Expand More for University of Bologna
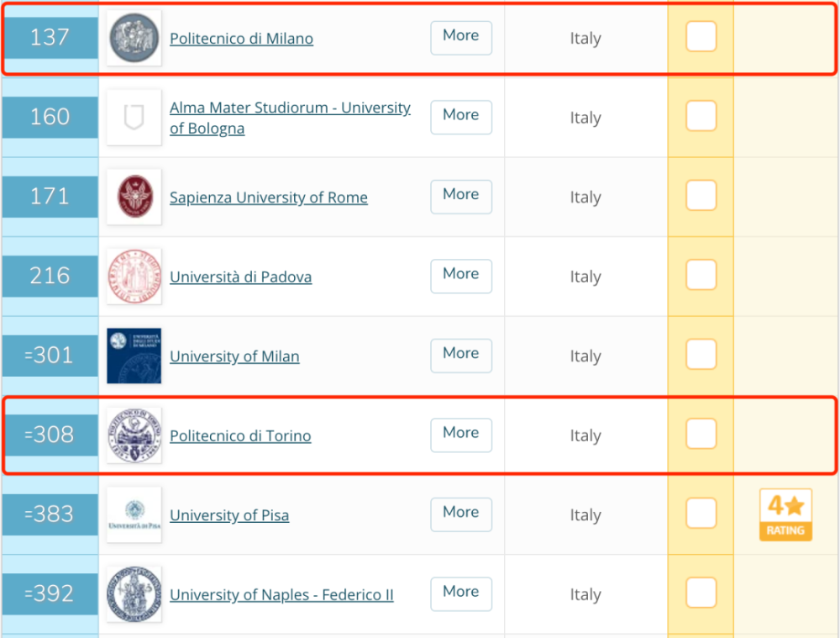The image size is (840, 638). click(461, 117)
